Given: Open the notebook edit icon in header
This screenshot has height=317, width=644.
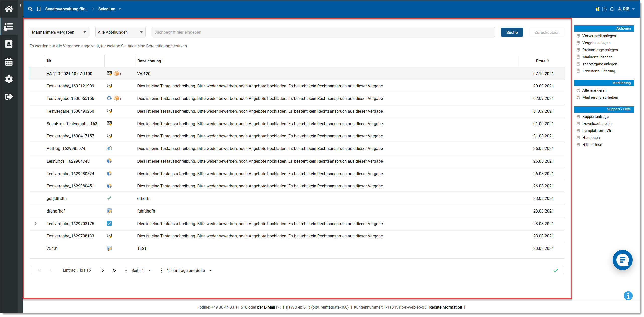Looking at the screenshot, I should [x=604, y=9].
